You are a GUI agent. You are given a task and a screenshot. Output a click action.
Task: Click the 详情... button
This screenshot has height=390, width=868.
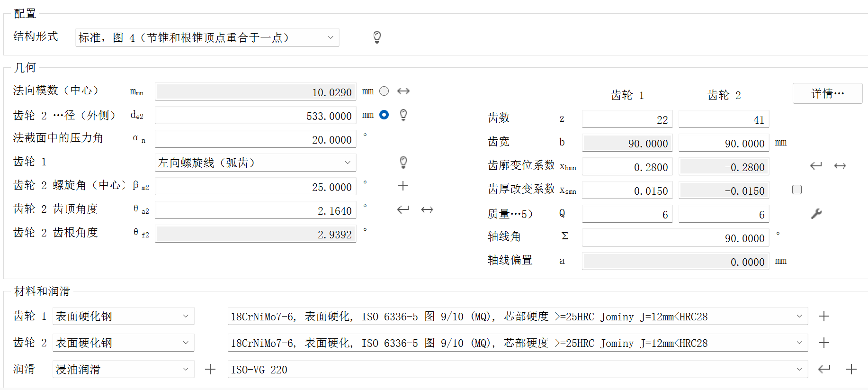[828, 93]
